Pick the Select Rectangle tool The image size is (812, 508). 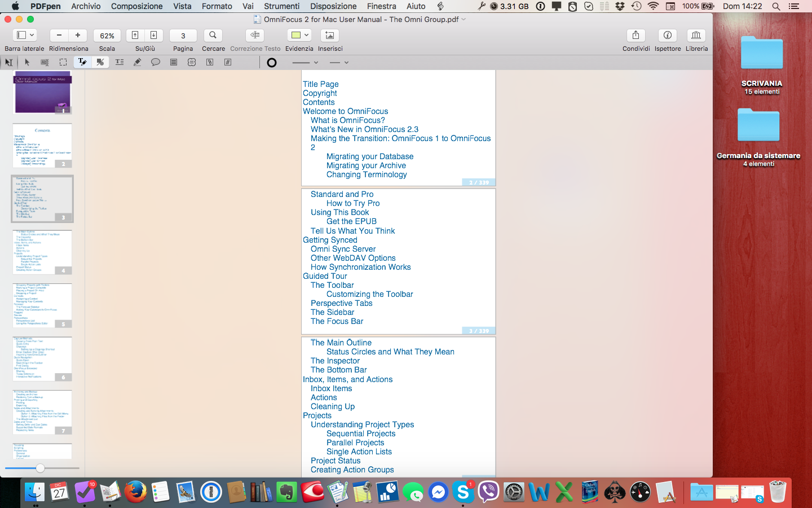pyautogui.click(x=63, y=62)
